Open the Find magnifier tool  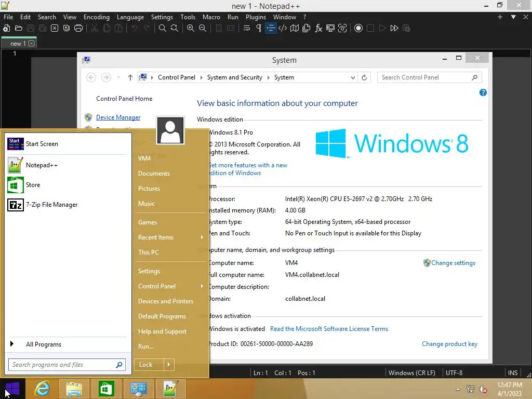[162, 28]
